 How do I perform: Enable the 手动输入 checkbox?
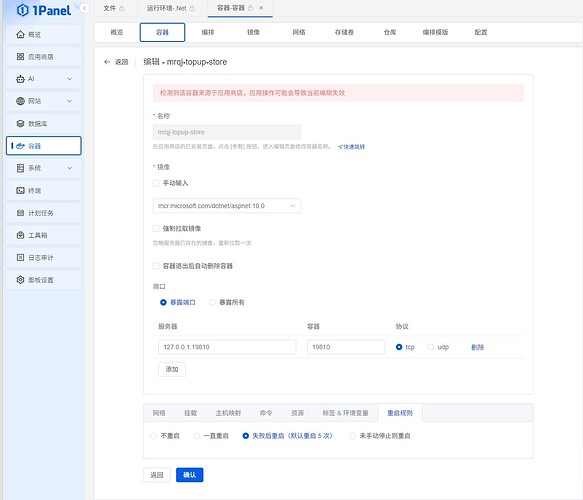156,183
